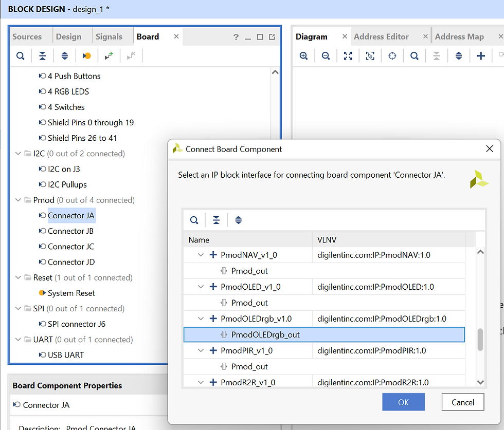Collapse the PmodPIR_v1_0 row

[x=201, y=351]
